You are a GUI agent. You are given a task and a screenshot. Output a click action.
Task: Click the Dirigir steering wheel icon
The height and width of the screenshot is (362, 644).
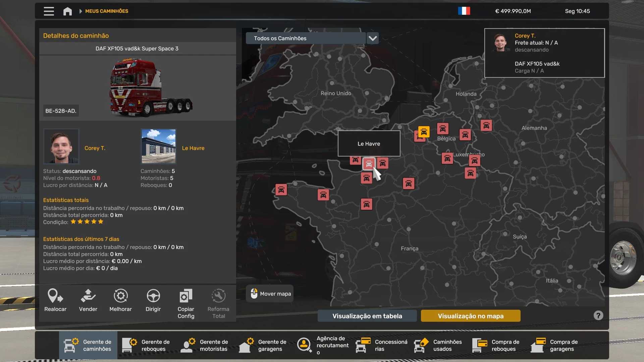pyautogui.click(x=153, y=296)
